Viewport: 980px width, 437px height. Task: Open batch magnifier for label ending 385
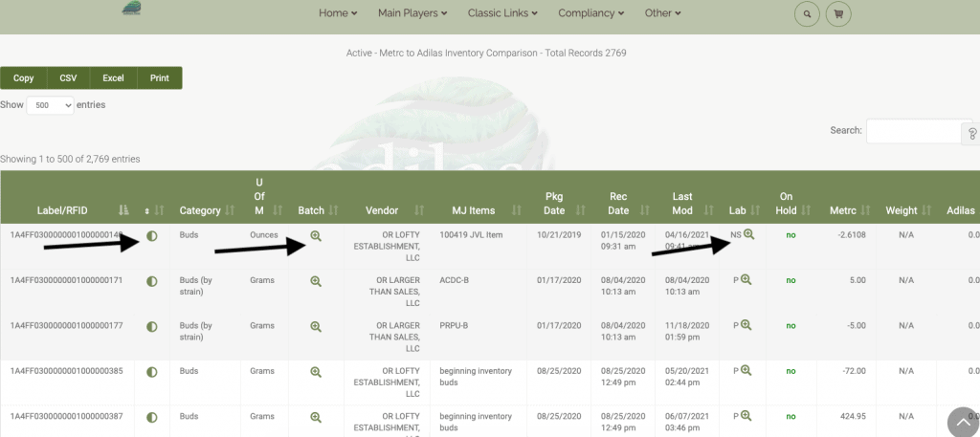316,372
